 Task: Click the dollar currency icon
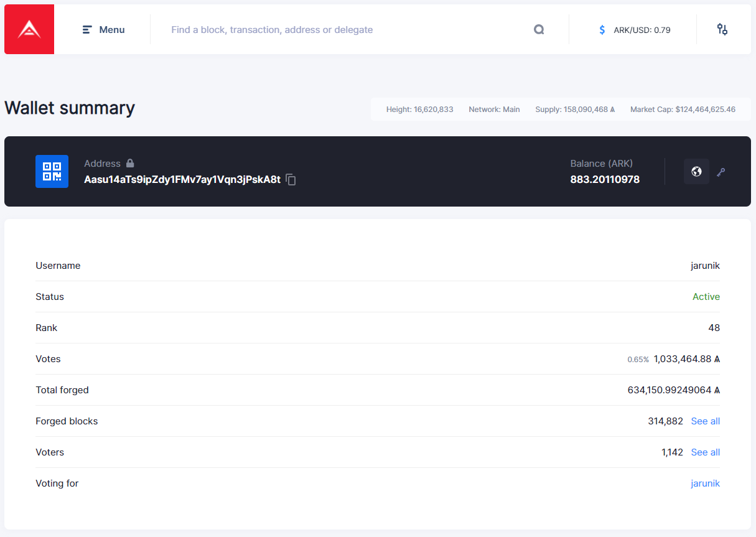pyautogui.click(x=602, y=30)
